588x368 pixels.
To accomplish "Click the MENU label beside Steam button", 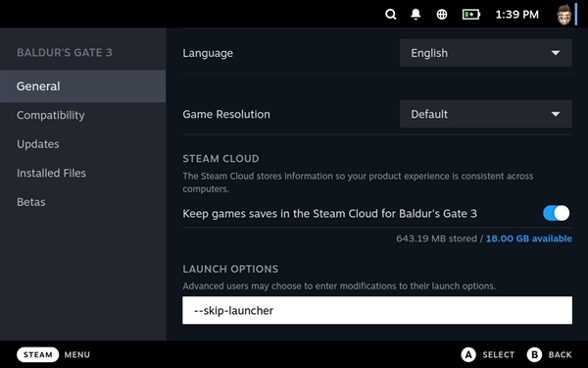I will [76, 355].
